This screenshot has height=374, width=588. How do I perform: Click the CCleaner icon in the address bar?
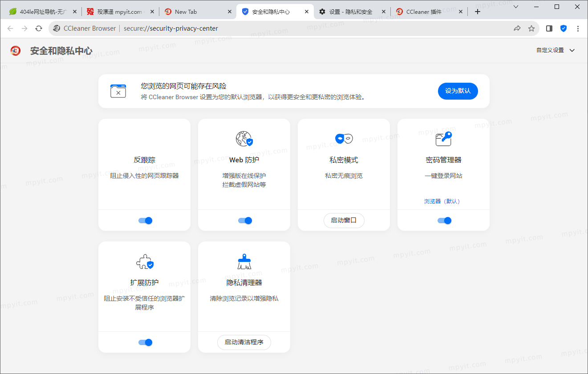[57, 28]
